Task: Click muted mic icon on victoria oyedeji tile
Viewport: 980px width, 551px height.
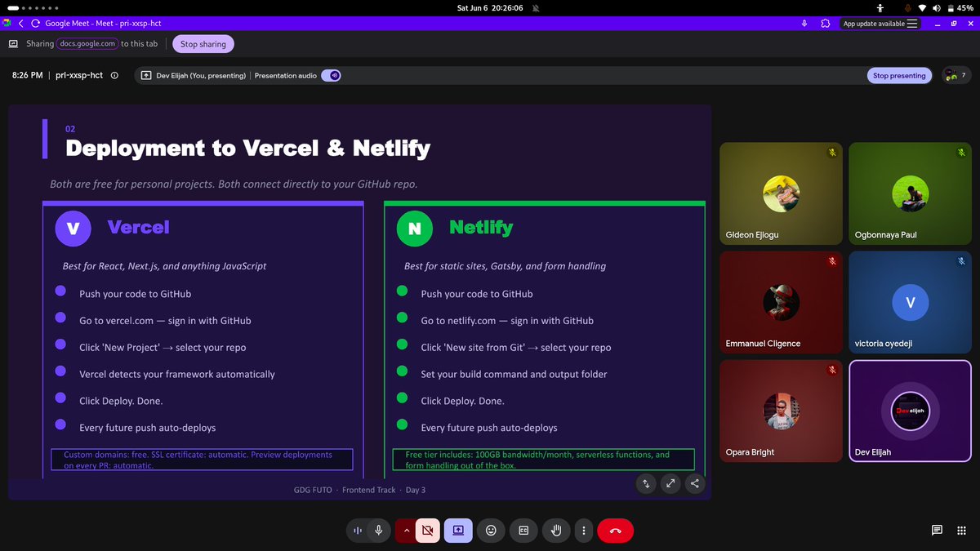Action: point(961,261)
